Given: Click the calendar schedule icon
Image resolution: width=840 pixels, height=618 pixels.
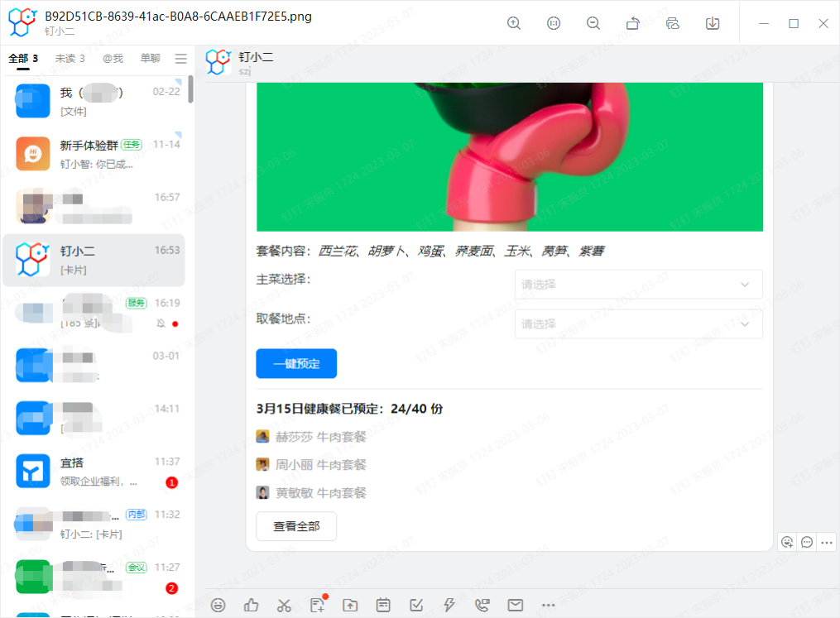Looking at the screenshot, I should (x=383, y=605).
